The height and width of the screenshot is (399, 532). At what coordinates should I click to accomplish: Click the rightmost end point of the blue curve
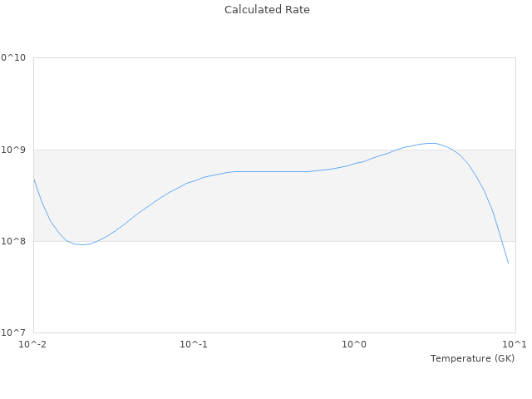click(508, 263)
